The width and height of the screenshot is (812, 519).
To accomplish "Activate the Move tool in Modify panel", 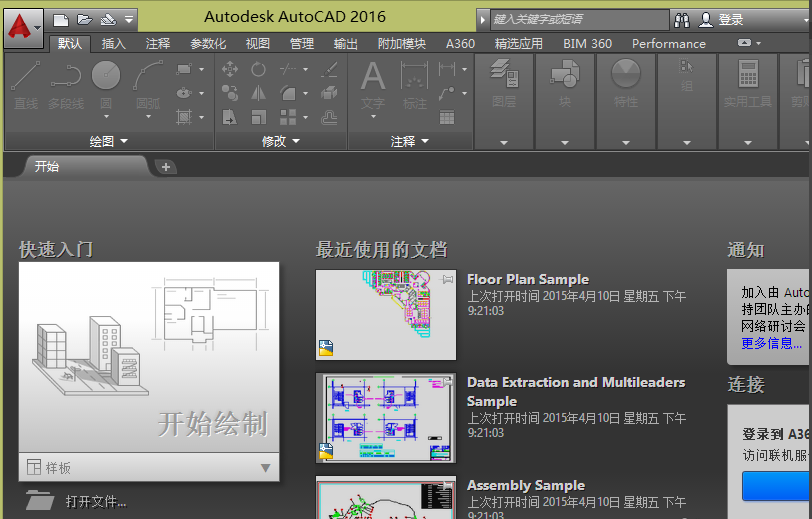I will point(230,69).
